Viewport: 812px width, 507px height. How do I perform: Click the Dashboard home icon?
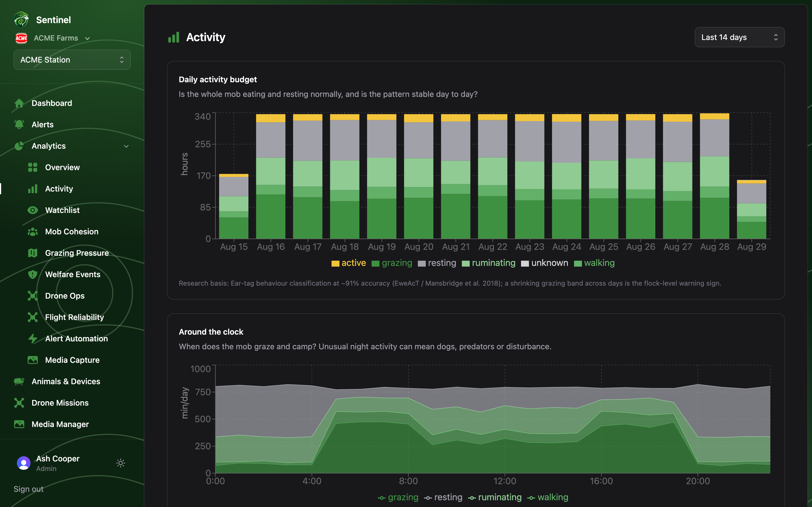(x=19, y=103)
